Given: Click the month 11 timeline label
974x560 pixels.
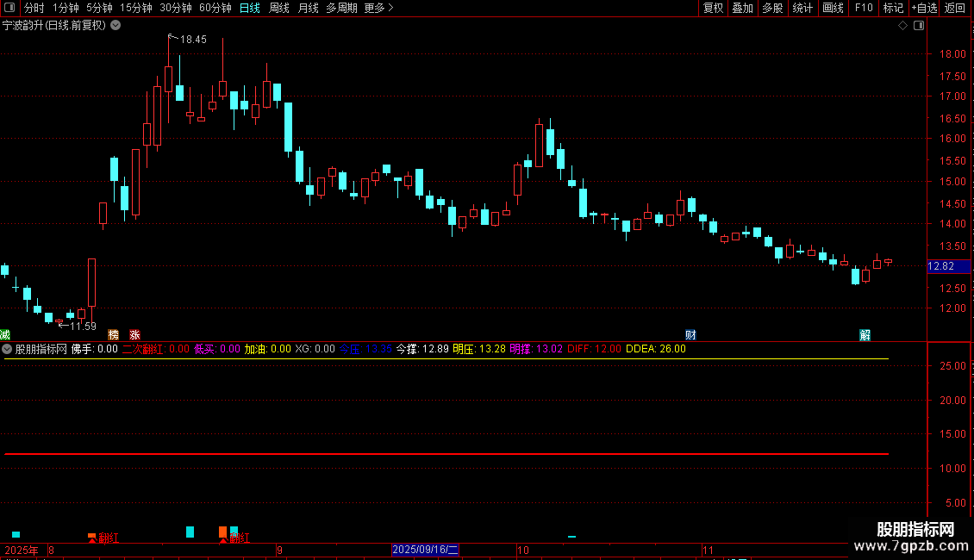Looking at the screenshot, I should [x=708, y=550].
